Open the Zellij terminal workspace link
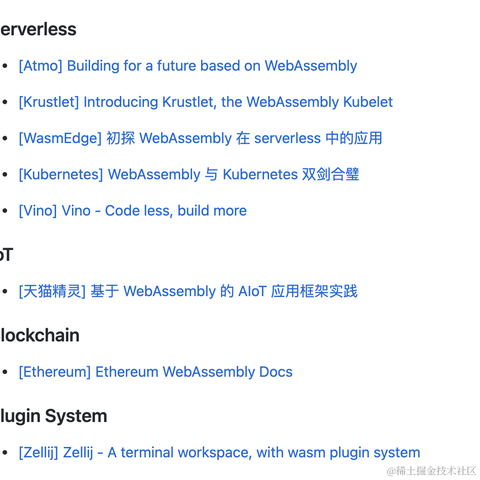Screen dimensions: 480x480 (x=219, y=453)
